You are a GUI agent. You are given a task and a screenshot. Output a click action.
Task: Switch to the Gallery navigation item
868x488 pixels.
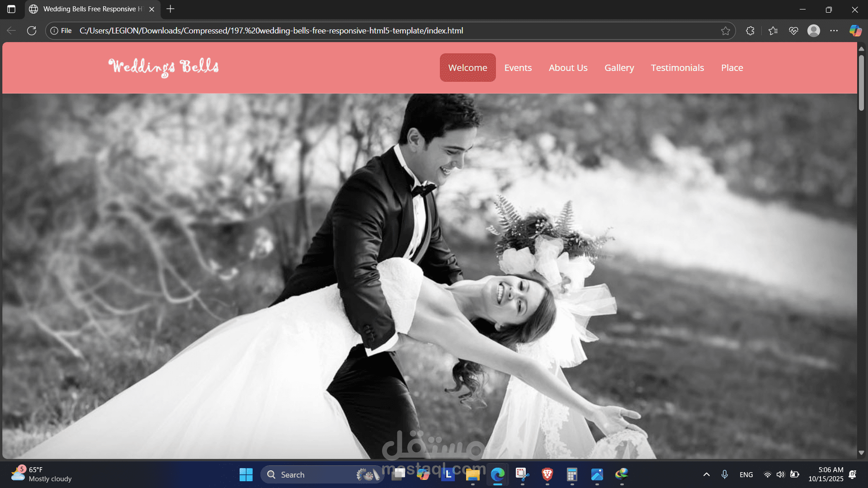pyautogui.click(x=619, y=67)
